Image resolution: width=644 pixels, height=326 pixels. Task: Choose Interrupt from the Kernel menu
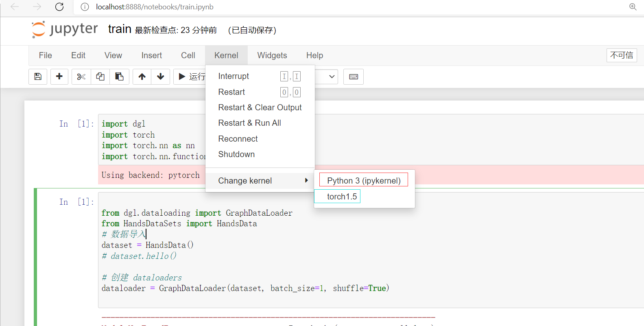tap(260, 76)
